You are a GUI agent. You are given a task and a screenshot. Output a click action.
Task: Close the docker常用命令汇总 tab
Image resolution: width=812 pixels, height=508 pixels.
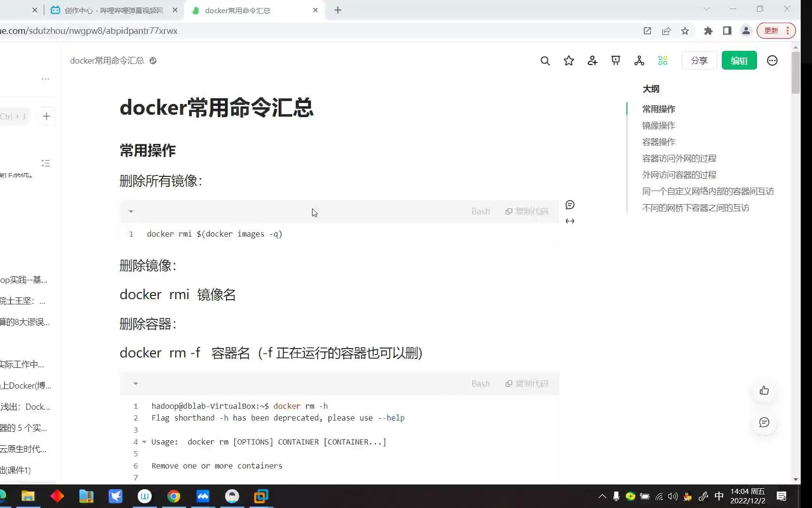(315, 10)
